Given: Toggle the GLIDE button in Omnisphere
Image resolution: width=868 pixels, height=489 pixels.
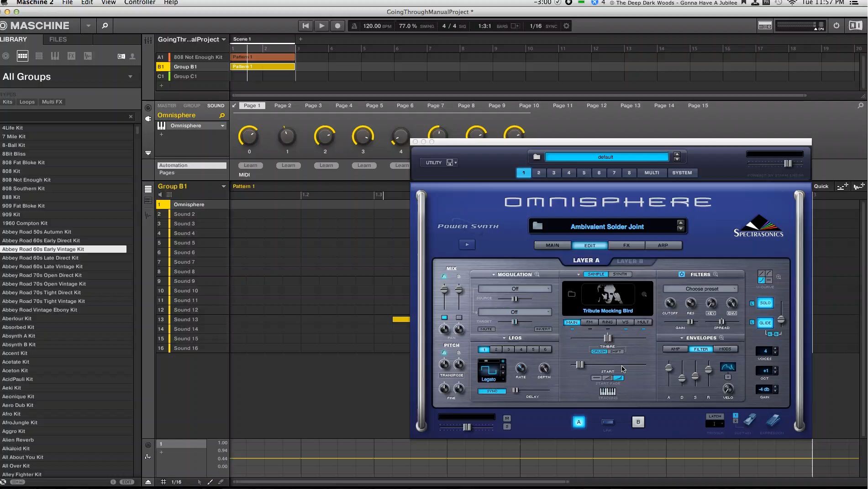Looking at the screenshot, I should pos(765,323).
